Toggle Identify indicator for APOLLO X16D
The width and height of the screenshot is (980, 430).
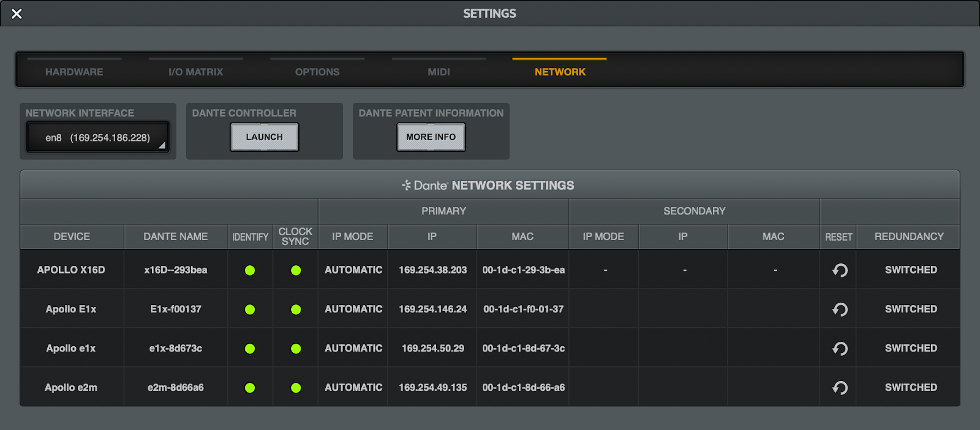point(250,270)
